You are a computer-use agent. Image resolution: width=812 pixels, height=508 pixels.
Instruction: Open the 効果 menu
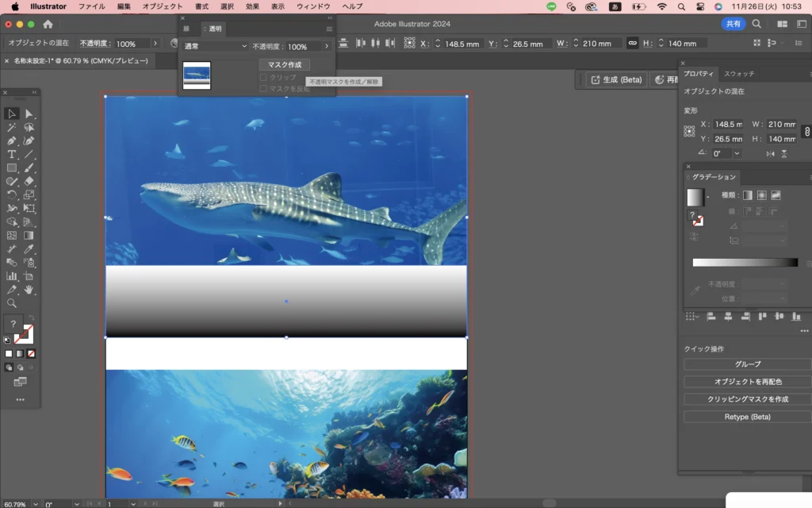pos(252,6)
